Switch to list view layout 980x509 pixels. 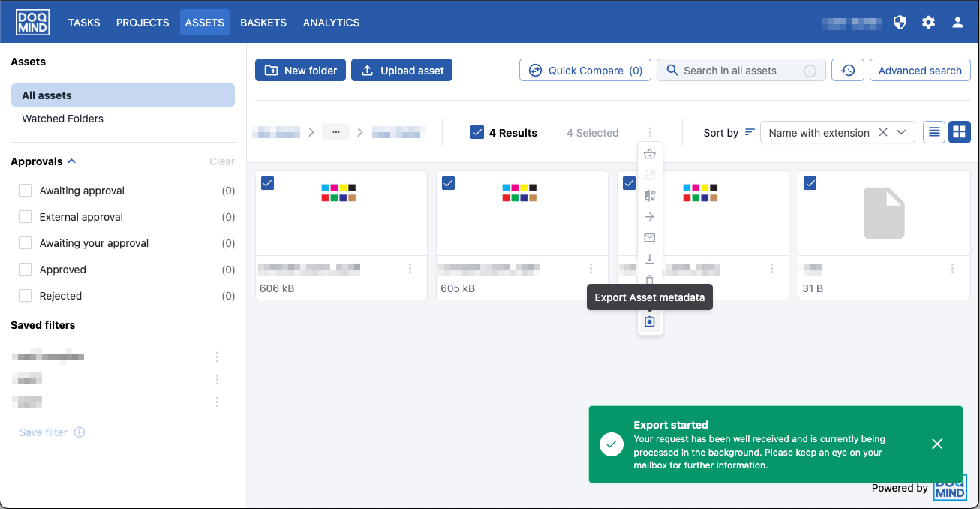pyautogui.click(x=934, y=132)
